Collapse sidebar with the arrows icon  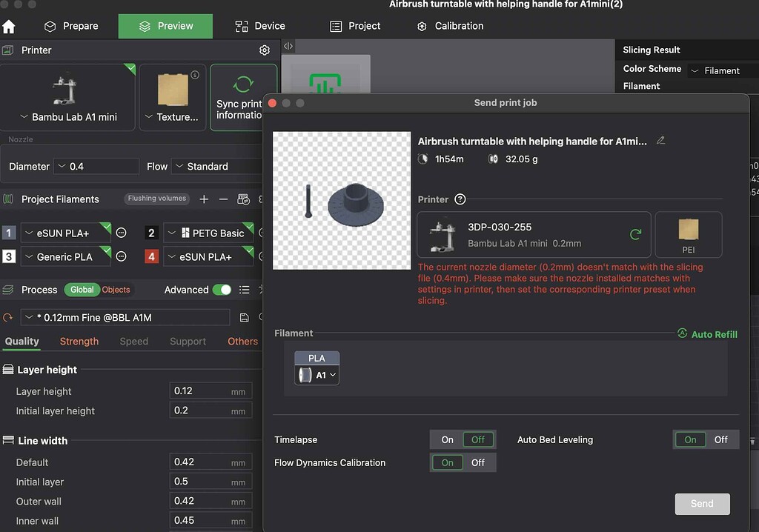point(288,46)
